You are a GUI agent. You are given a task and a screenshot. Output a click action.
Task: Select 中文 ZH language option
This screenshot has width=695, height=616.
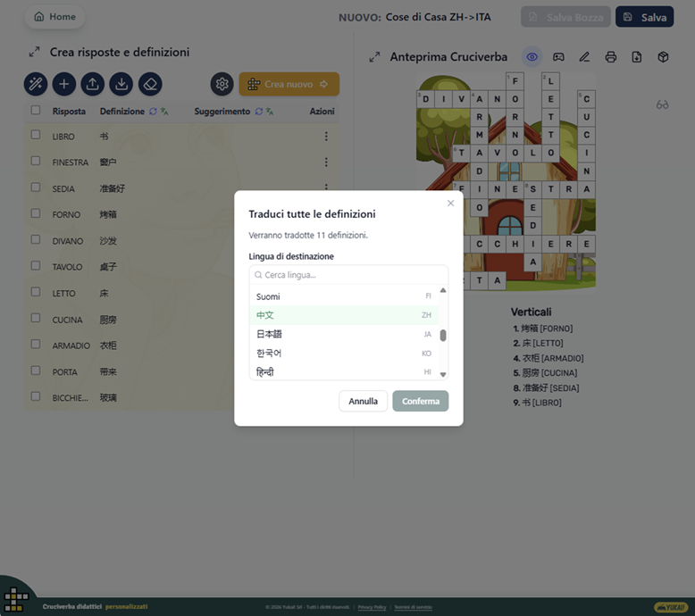click(x=344, y=315)
